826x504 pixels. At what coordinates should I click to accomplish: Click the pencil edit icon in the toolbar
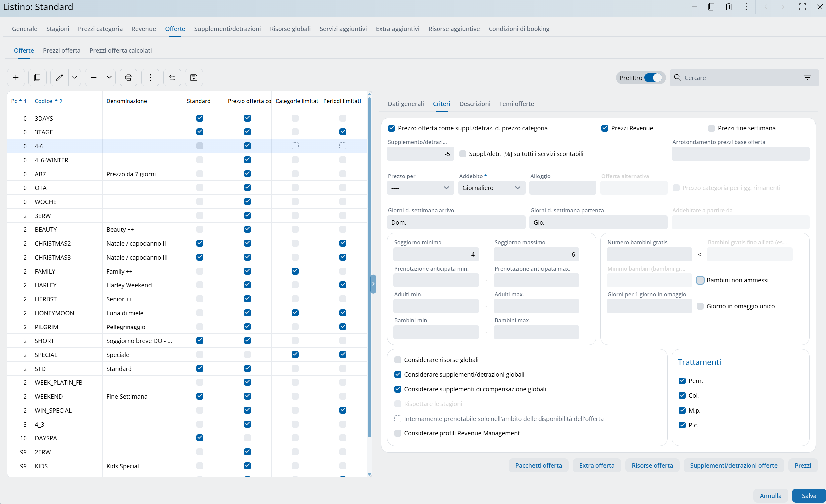[x=59, y=78]
